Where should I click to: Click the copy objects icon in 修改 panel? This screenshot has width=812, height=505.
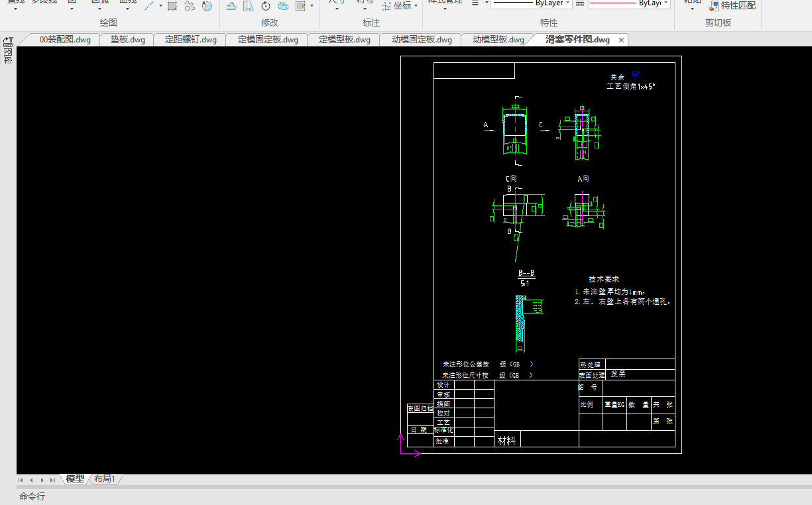coord(283,6)
